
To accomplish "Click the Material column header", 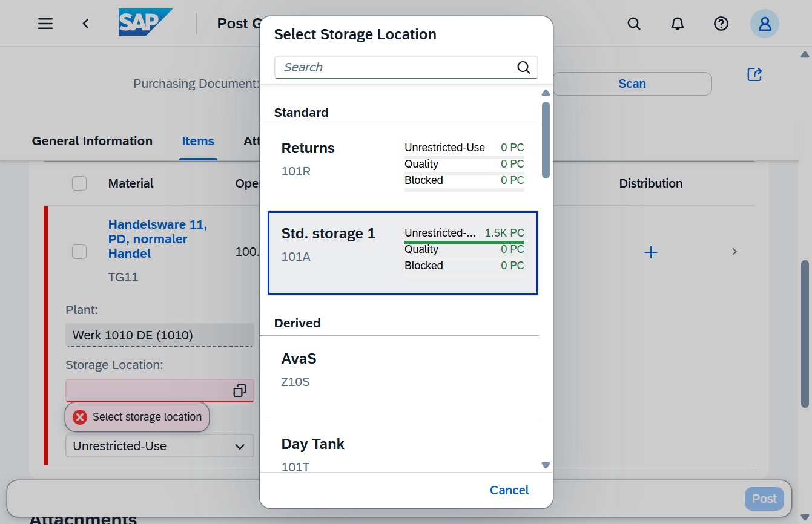I will [131, 183].
